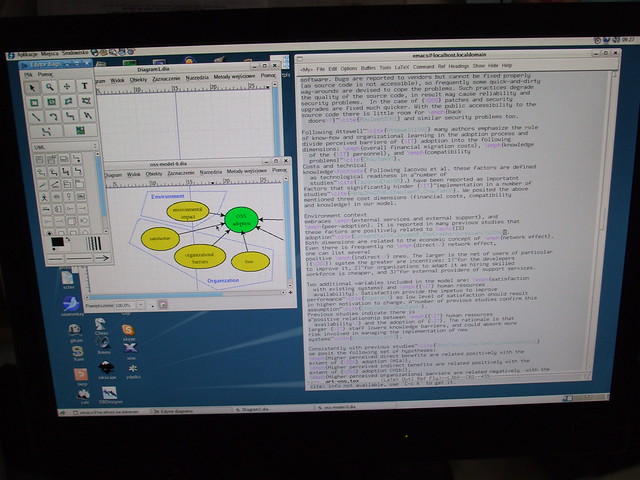The height and width of the screenshot is (480, 640).
Task: Open Narzędzia menu in Diagram1.dia window
Action: pyautogui.click(x=197, y=78)
